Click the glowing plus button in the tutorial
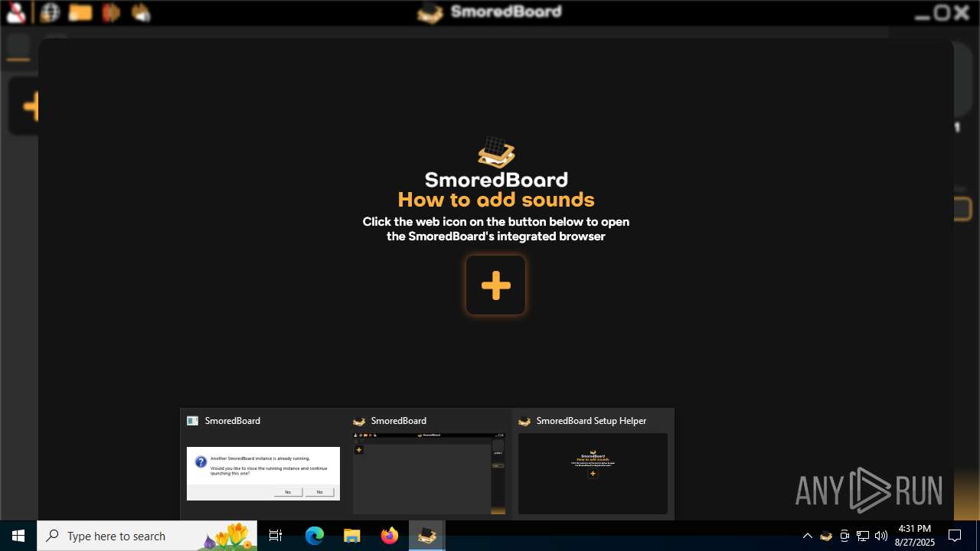This screenshot has width=980, height=551. 495,285
